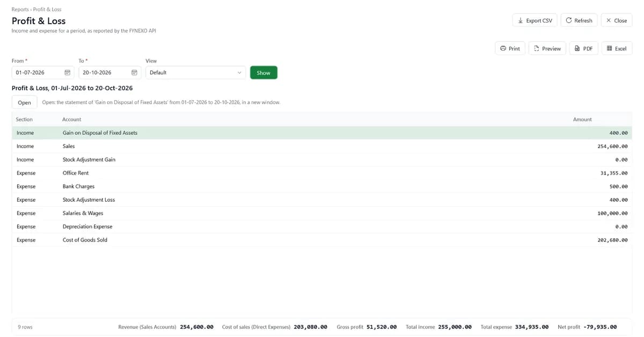644x337 pixels.
Task: Select the Stock Adjustment Loss row
Action: (x=322, y=200)
